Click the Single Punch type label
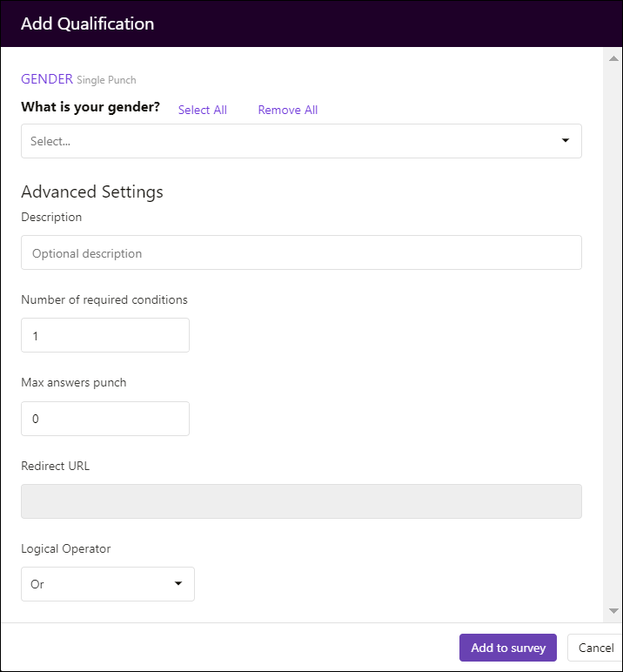Viewport: 623px width, 672px height. (106, 80)
